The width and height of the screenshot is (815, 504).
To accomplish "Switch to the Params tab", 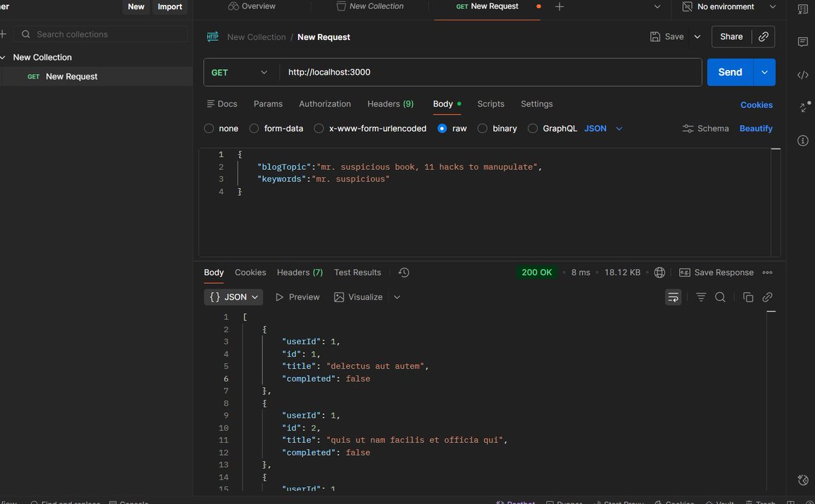I will tap(268, 104).
